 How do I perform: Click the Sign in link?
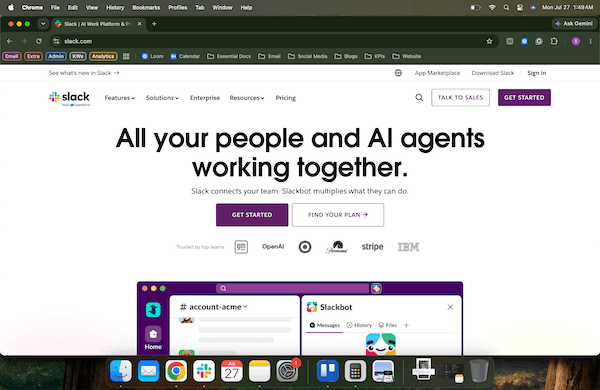click(x=536, y=73)
